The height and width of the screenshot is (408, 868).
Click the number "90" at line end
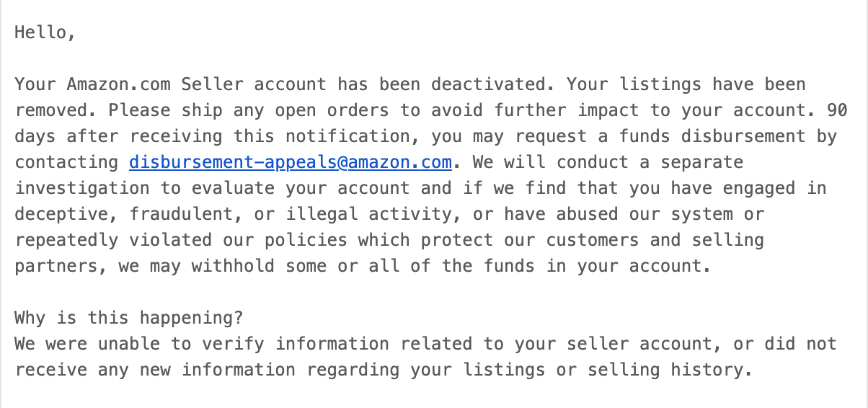click(x=838, y=110)
